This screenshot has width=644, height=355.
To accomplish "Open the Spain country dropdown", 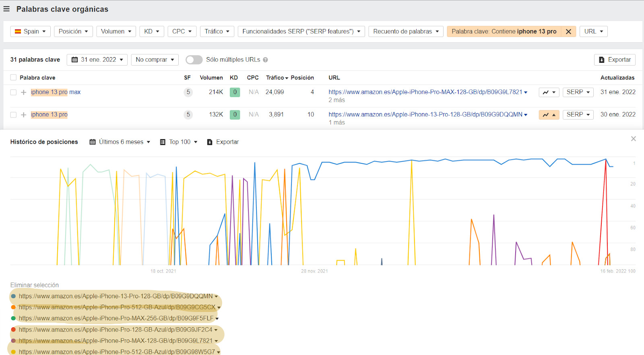I will click(x=30, y=31).
